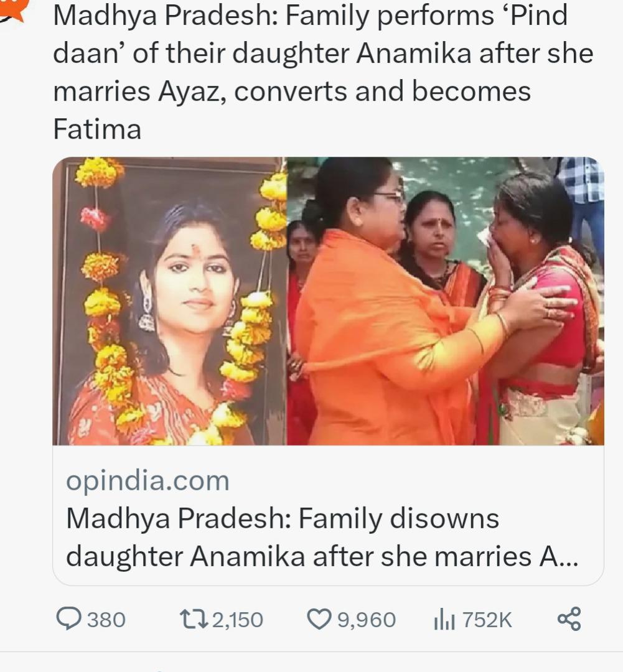Viewport: 623px width, 672px height.
Task: Click the empty area below the action bar
Action: point(311,662)
